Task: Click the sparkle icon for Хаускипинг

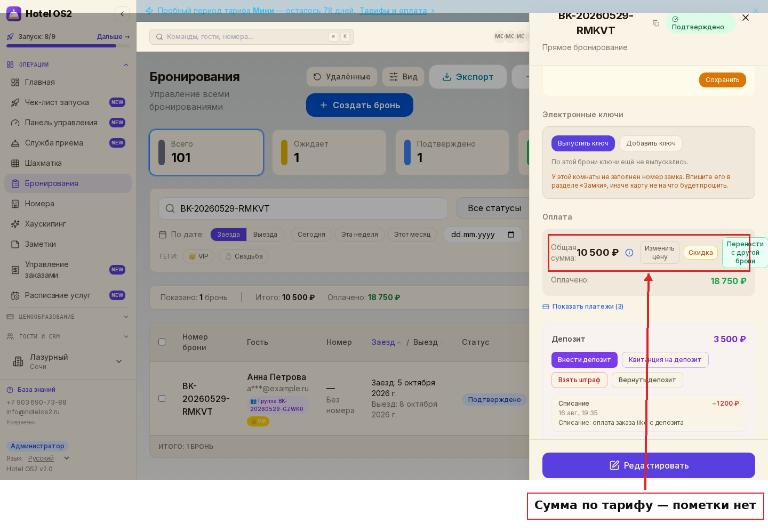Action: click(x=15, y=224)
